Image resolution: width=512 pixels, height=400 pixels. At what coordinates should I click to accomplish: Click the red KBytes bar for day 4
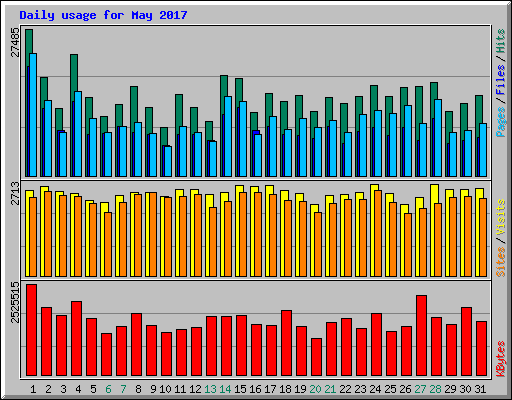[x=77, y=338]
